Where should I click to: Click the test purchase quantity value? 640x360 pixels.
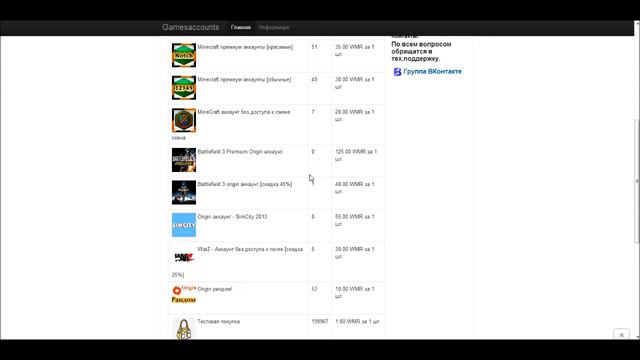(320, 322)
